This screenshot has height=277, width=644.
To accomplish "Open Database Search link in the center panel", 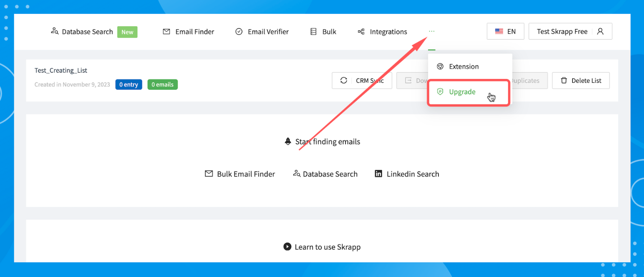I will [325, 174].
